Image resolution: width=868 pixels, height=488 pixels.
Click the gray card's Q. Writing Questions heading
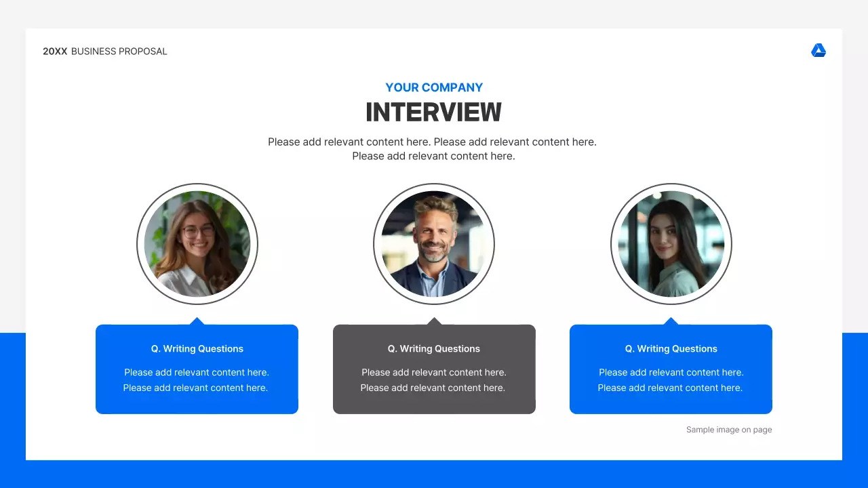tap(434, 348)
